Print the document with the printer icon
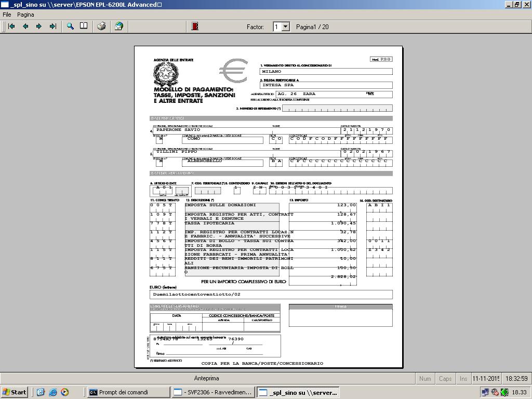Image resolution: width=532 pixels, height=399 pixels. [101, 26]
